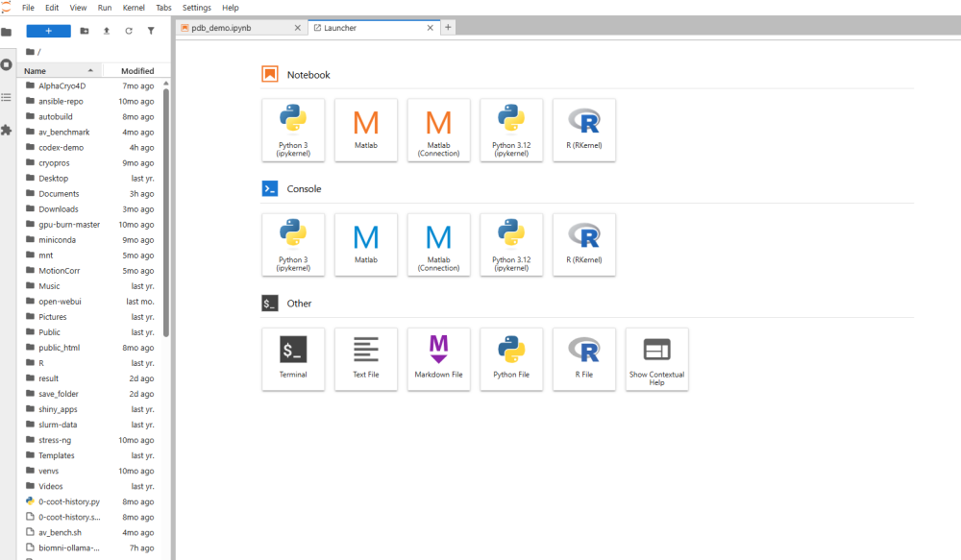Select the venvs folder

pyautogui.click(x=89, y=471)
